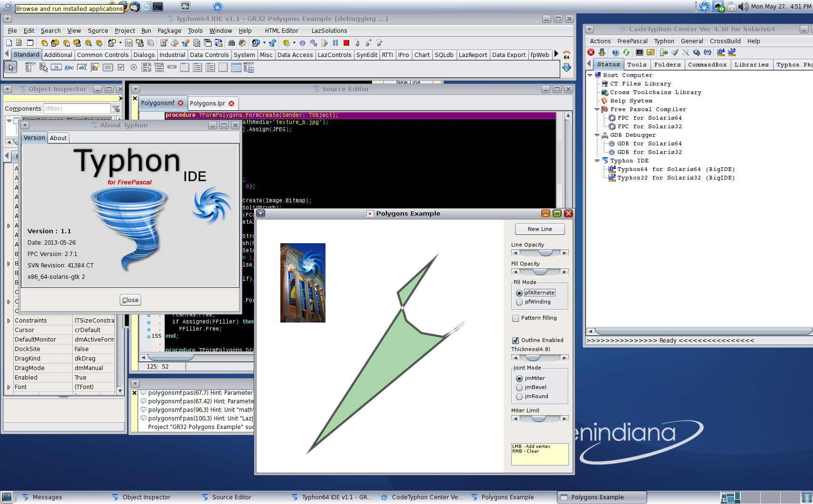813x504 pixels.
Task: Select the TToggleBox 'on' component icon
Action: click(108, 67)
